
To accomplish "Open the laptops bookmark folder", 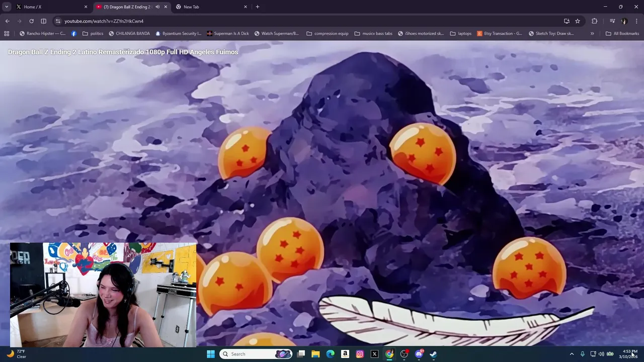I will coord(461,34).
